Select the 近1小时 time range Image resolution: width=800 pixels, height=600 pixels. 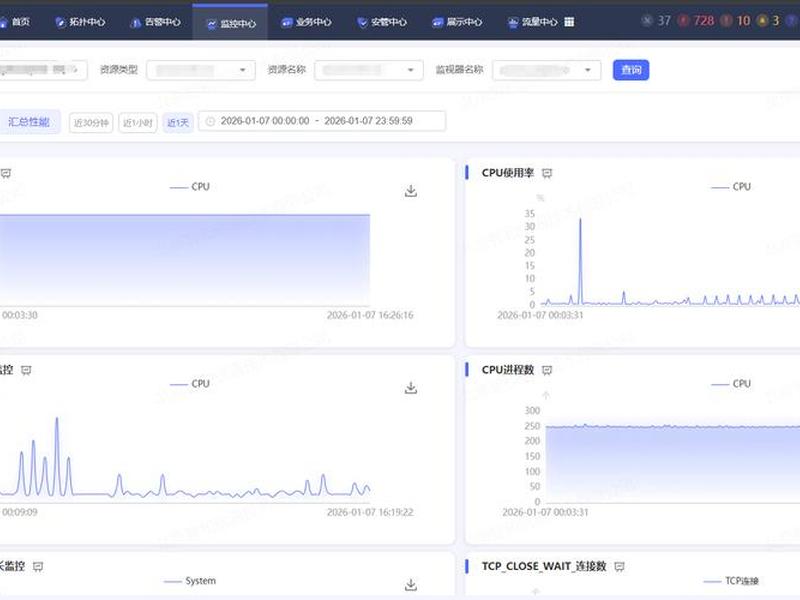[x=138, y=122]
